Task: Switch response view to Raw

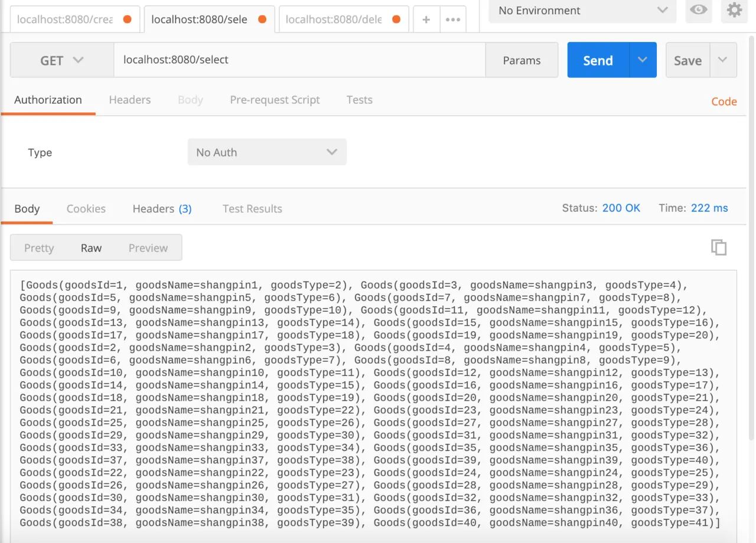Action: pos(91,248)
